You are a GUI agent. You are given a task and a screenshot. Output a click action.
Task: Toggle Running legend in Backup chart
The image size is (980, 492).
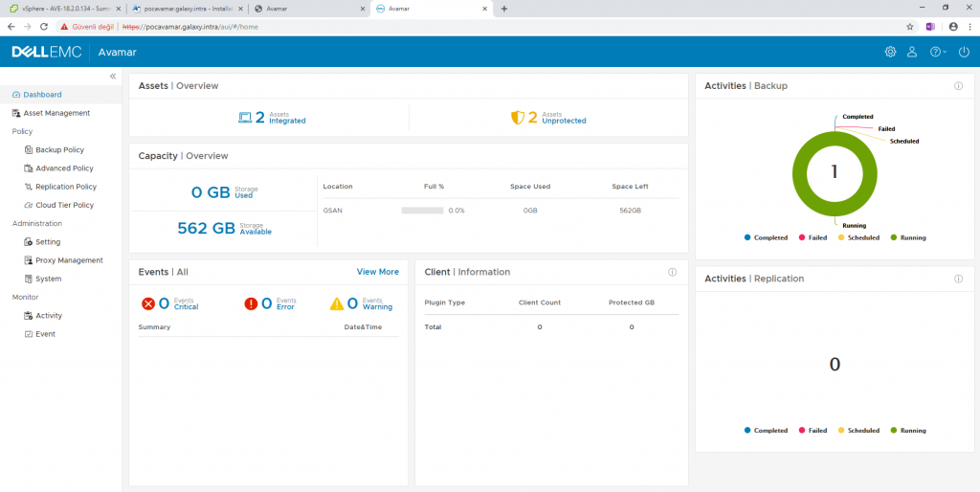tap(908, 237)
